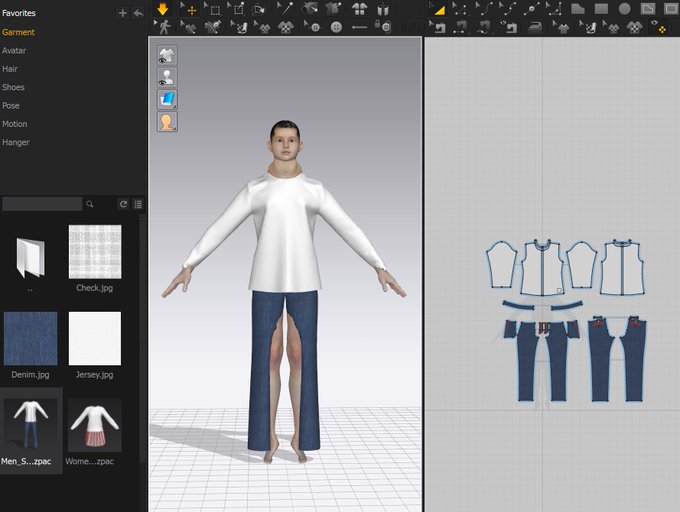Open the garment surface render style menu
The width and height of the screenshot is (680, 512).
pos(167,99)
